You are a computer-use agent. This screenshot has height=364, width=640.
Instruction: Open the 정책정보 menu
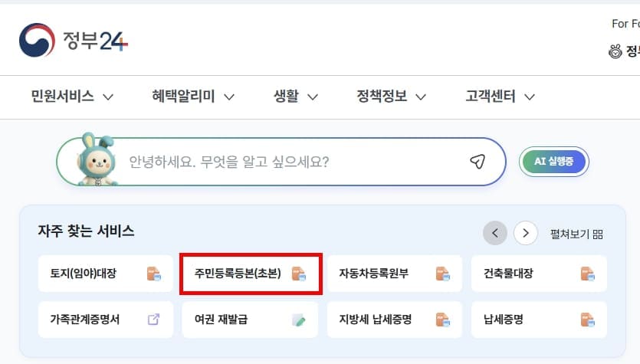point(392,97)
